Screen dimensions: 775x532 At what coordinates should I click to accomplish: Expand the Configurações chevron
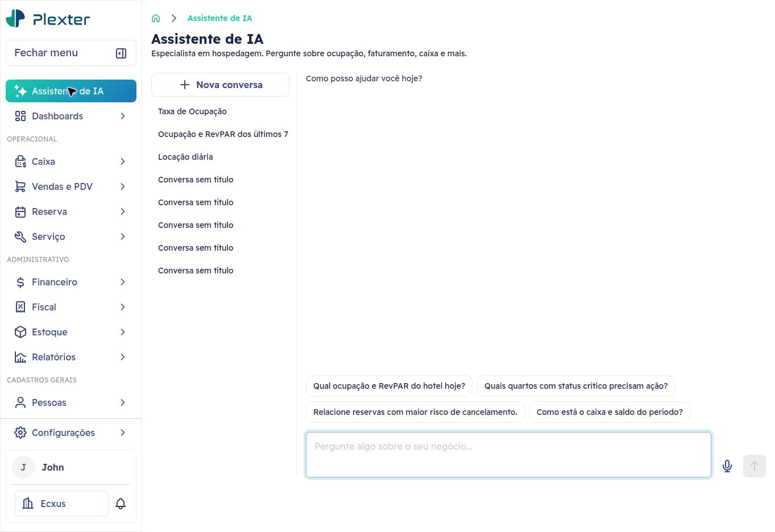click(x=123, y=433)
